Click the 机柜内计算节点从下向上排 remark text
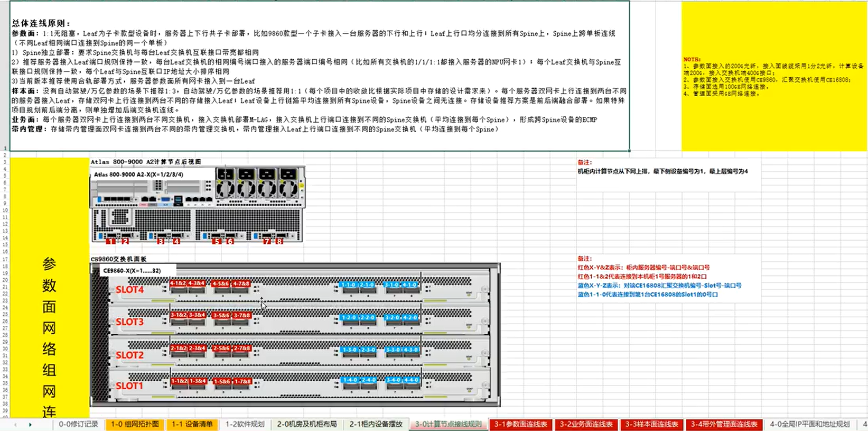Screen dimensions: 868x431 tap(662, 171)
